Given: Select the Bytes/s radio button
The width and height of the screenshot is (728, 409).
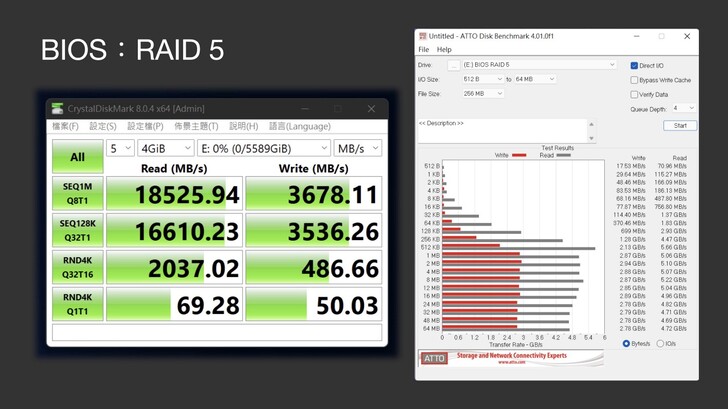Looking at the screenshot, I should click(x=626, y=344).
